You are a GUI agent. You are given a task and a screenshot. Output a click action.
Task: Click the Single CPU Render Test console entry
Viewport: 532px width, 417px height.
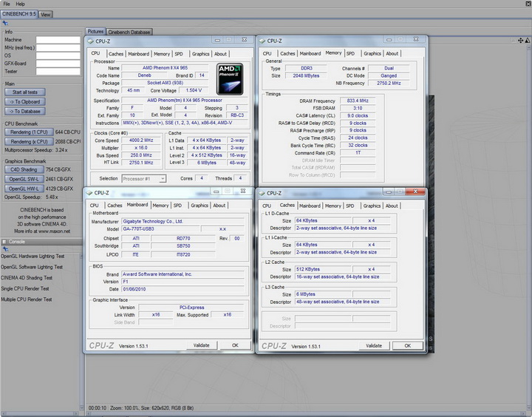coord(25,288)
